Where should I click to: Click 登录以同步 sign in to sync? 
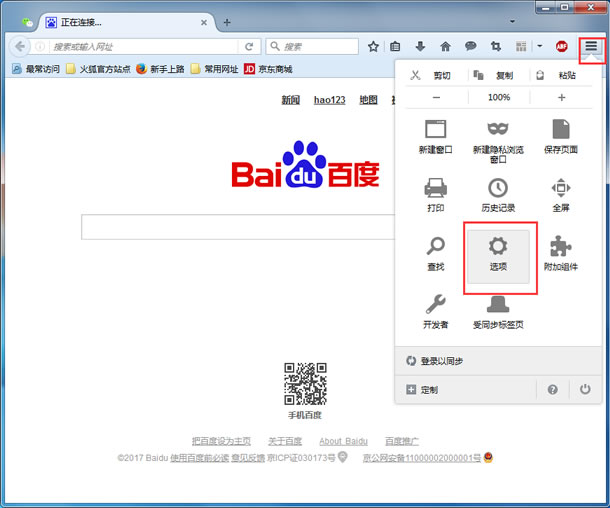pyautogui.click(x=498, y=361)
